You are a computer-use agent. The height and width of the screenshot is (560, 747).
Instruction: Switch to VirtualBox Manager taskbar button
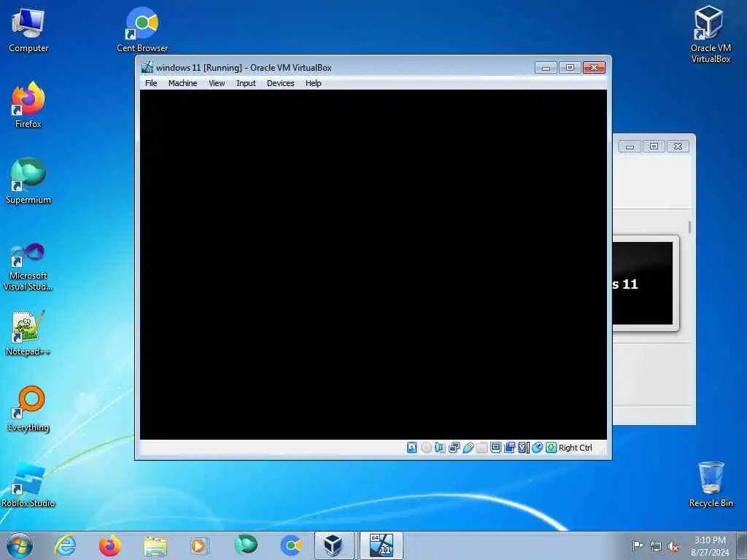336,545
